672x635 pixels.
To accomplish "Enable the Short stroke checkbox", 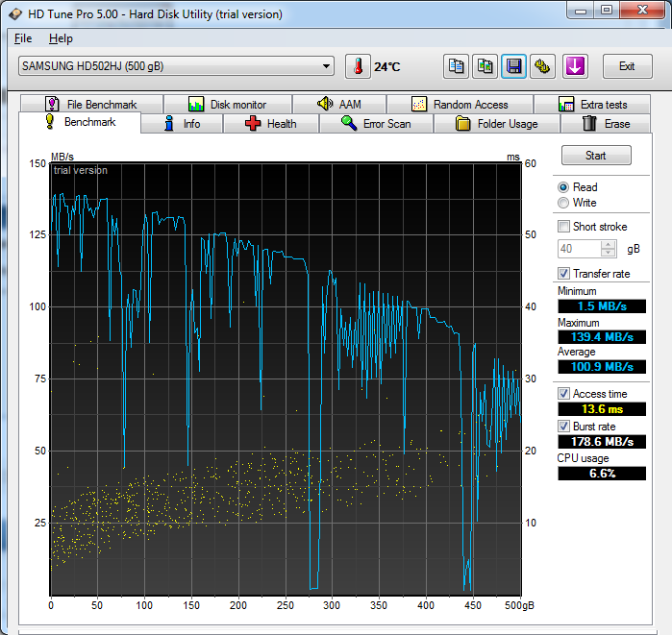I will point(563,226).
